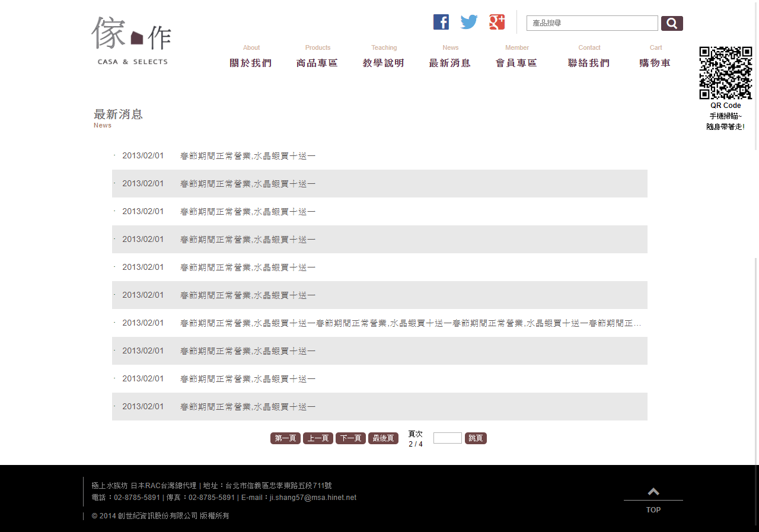Screen dimensions: 759x532
Task: Go to 上一頁 previous page
Action: (318, 438)
